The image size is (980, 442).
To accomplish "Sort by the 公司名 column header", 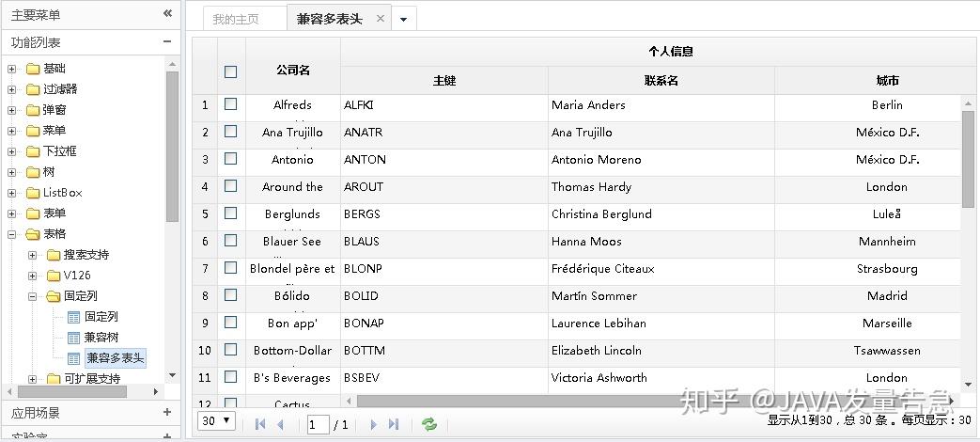I will coord(293,70).
